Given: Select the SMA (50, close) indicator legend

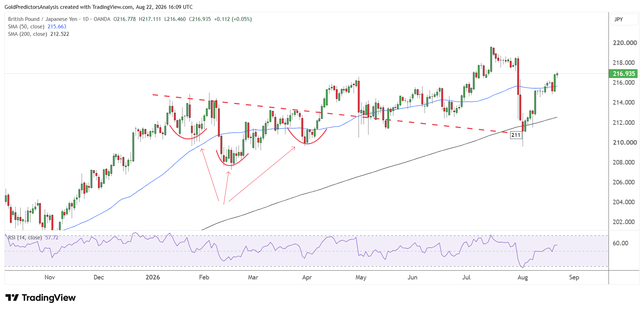Looking at the screenshot, I should point(26,27).
